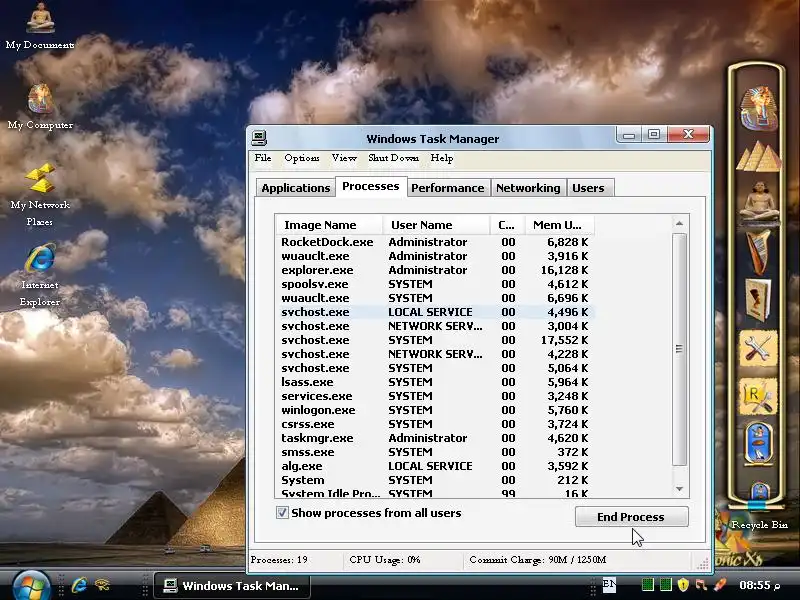Screen dimensions: 800x600
Task: Click the 08:55 taskbar clock
Action: pyautogui.click(x=760, y=585)
